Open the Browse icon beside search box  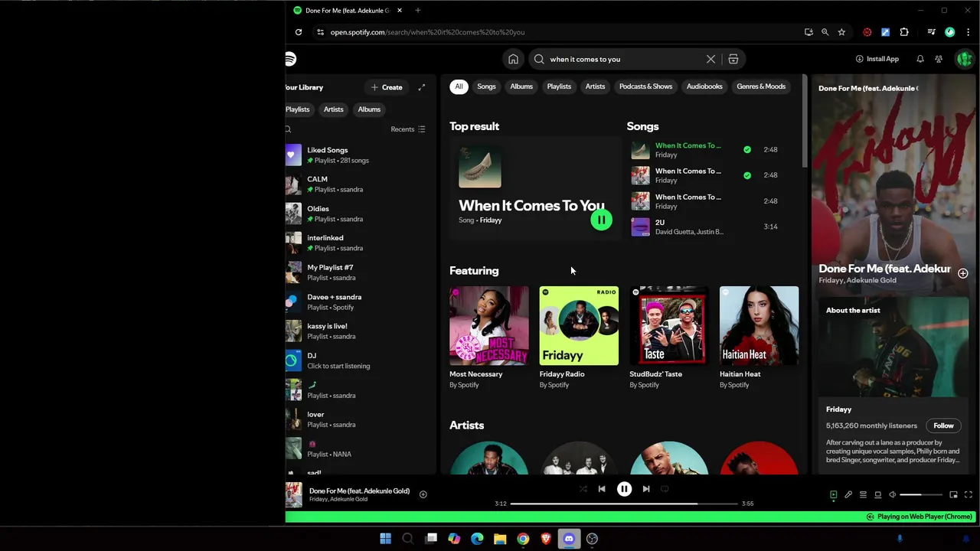[733, 59]
